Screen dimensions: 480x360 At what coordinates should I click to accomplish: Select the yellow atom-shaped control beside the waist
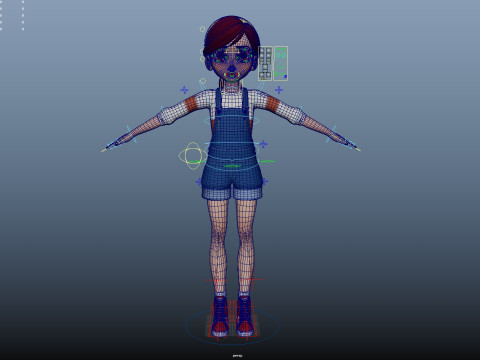click(193, 155)
